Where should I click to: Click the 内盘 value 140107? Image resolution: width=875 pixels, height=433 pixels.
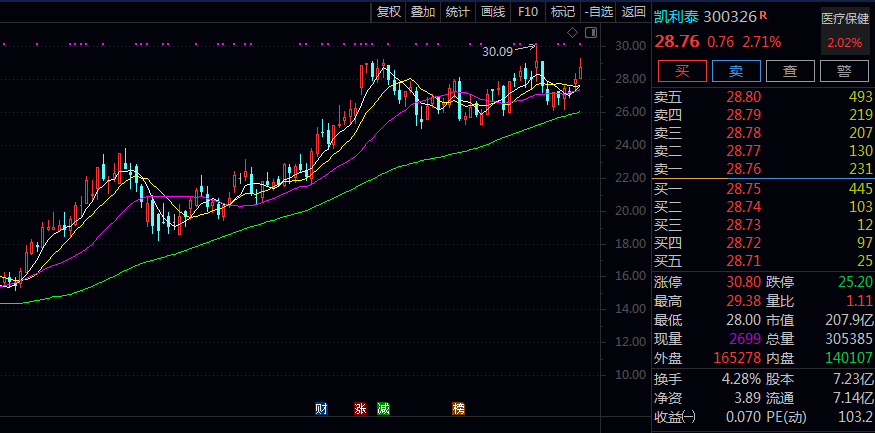click(x=849, y=358)
